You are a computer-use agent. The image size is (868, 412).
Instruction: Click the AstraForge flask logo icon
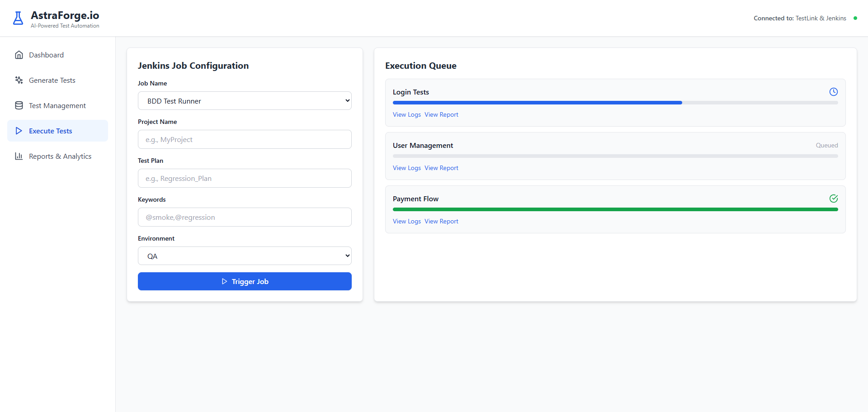point(18,18)
